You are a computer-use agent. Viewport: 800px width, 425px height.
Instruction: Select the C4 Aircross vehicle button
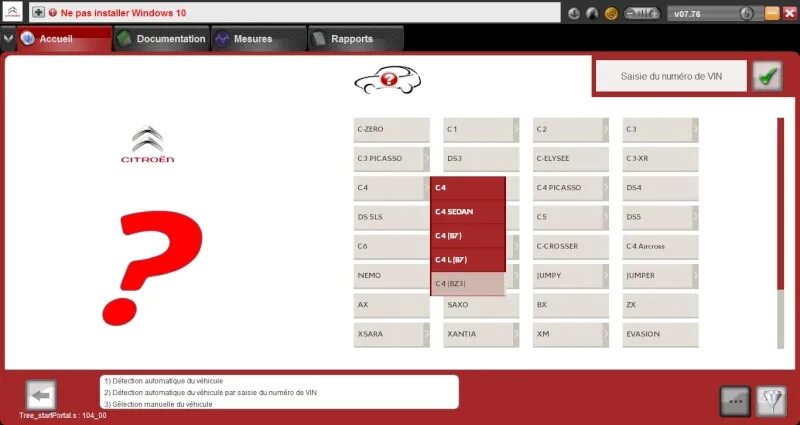tap(660, 246)
